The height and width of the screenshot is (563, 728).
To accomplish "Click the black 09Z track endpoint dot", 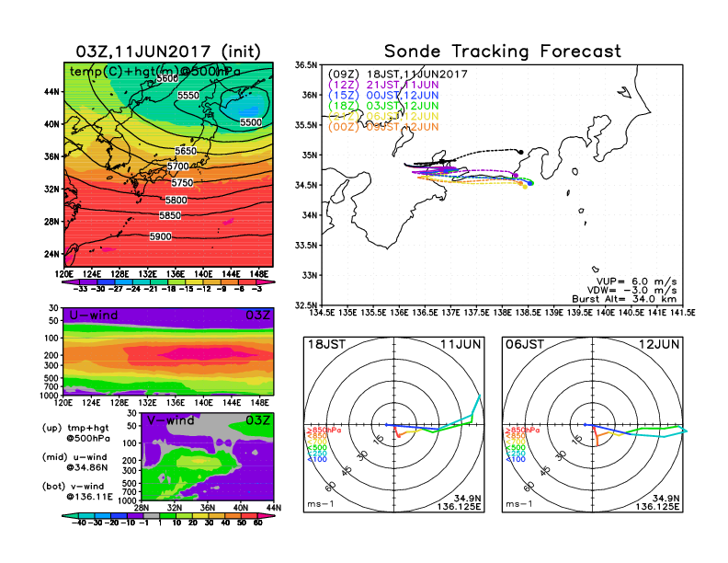I will pos(521,151).
